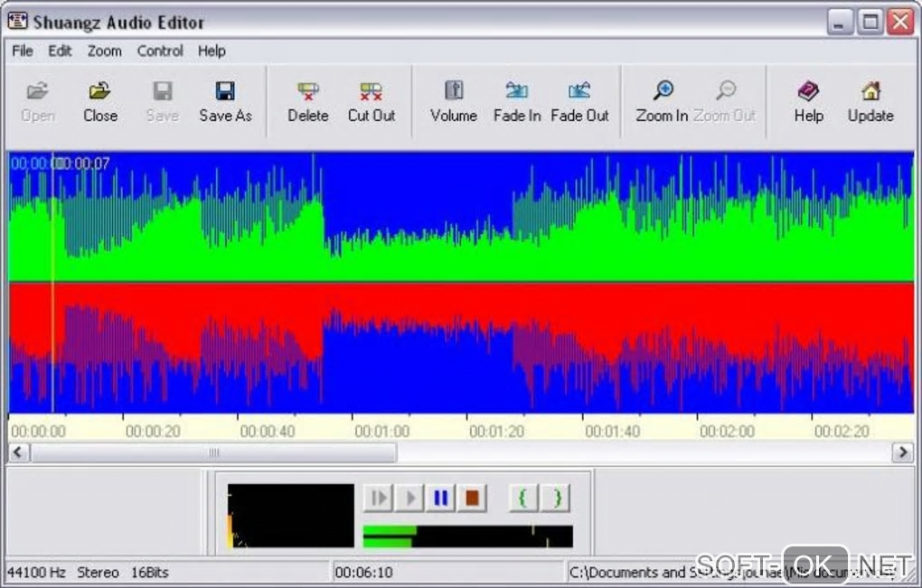This screenshot has height=588, width=922.
Task: Open the Edit menu
Action: (60, 51)
